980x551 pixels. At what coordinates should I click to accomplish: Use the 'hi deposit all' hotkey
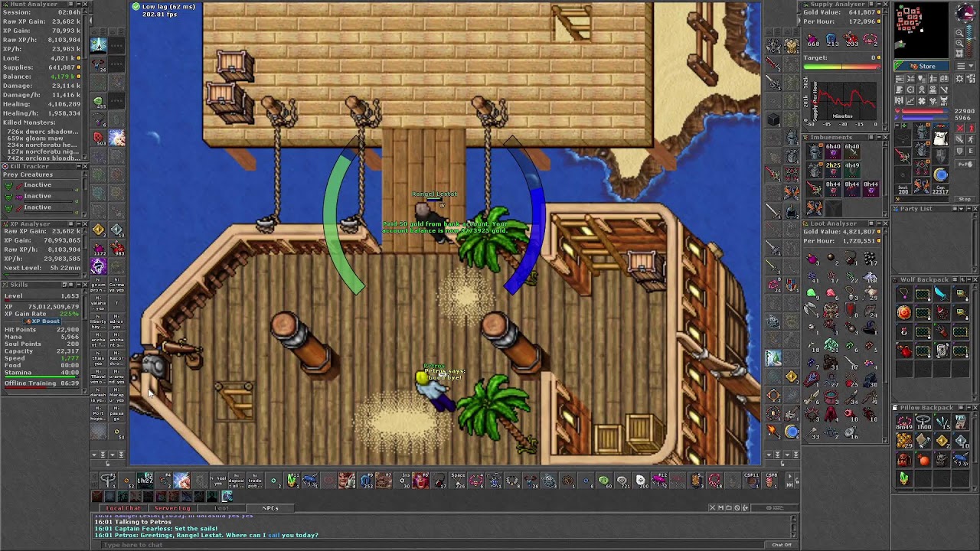[x=237, y=481]
